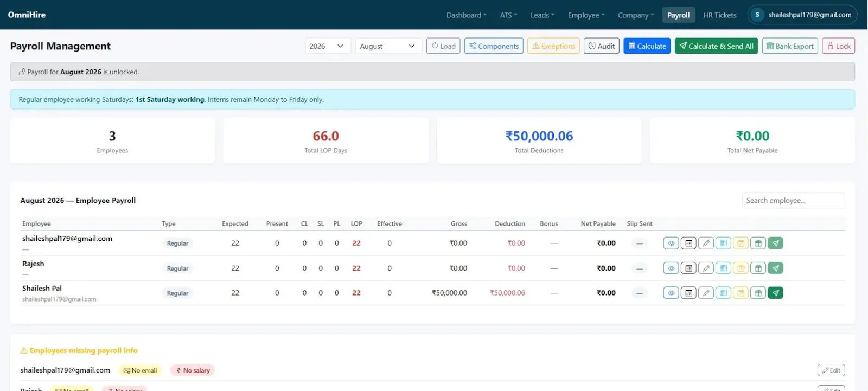Image resolution: width=868 pixels, height=391 pixels.
Task: Click the pencil edit icon in Rajesh's row
Action: [706, 268]
